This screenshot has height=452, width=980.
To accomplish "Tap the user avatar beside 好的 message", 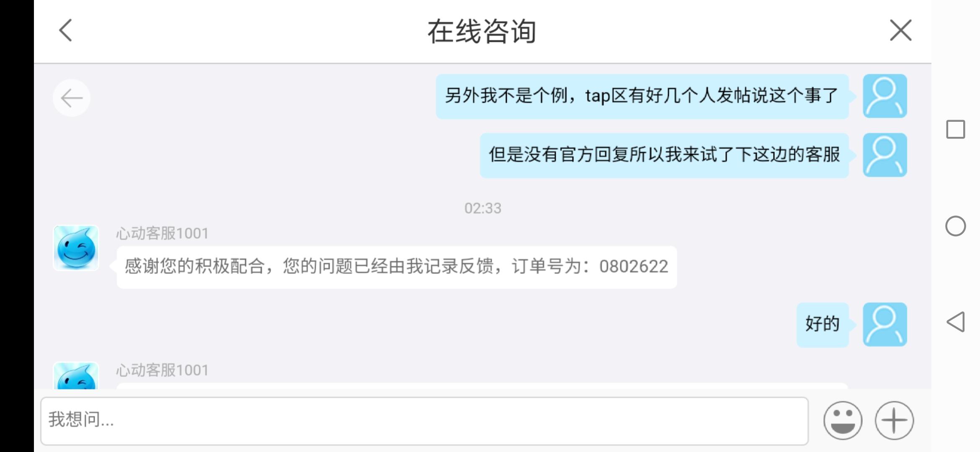I will 885,324.
